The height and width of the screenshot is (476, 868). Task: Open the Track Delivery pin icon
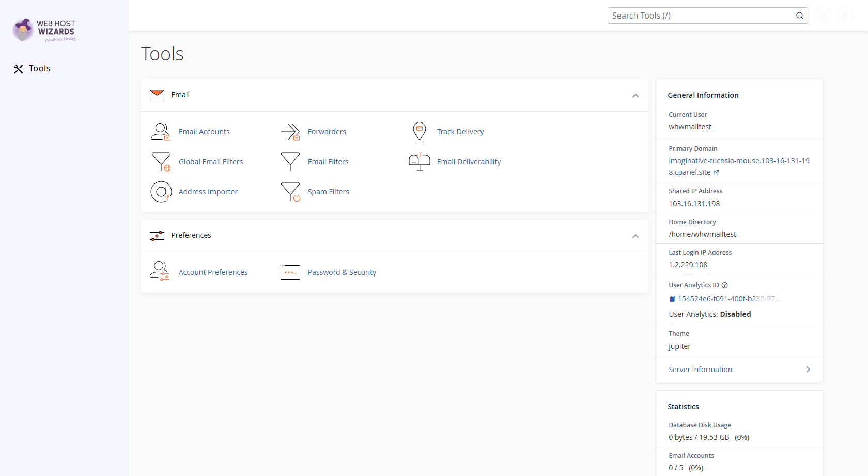click(420, 132)
